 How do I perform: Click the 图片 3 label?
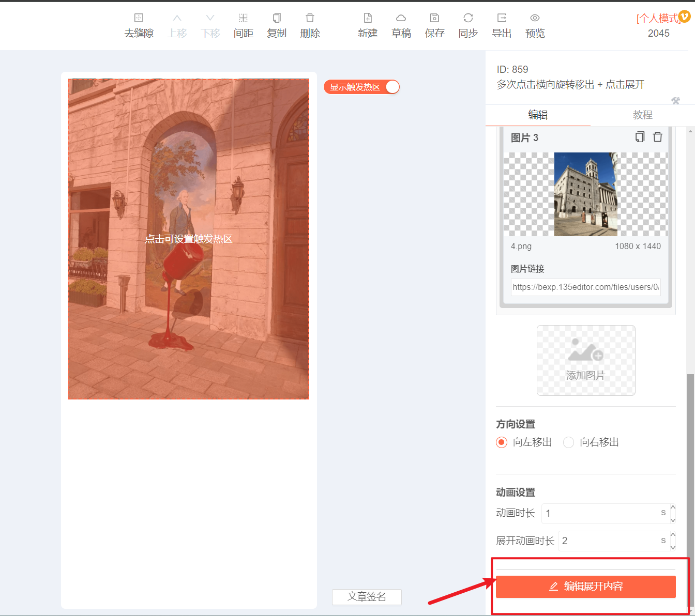point(524,138)
